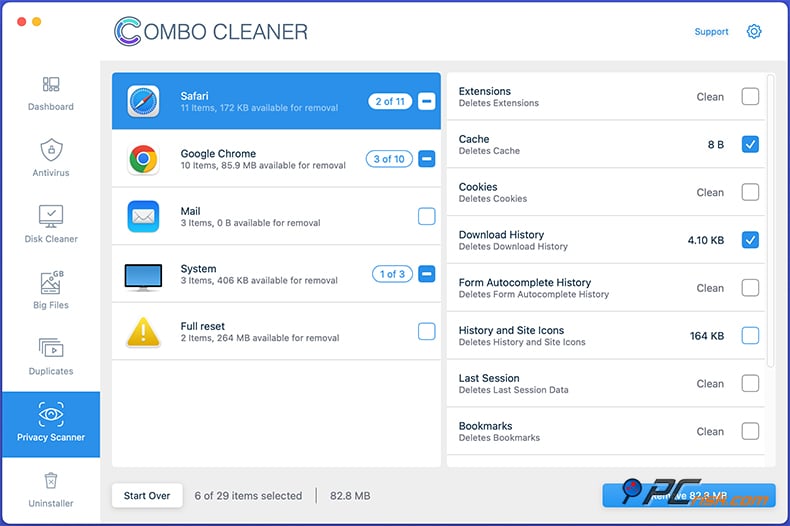
Task: Click the '164 KB' history size value
Action: [x=707, y=336]
